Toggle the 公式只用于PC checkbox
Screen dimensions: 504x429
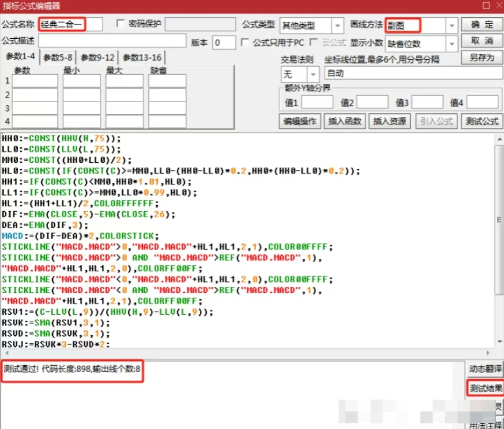245,42
